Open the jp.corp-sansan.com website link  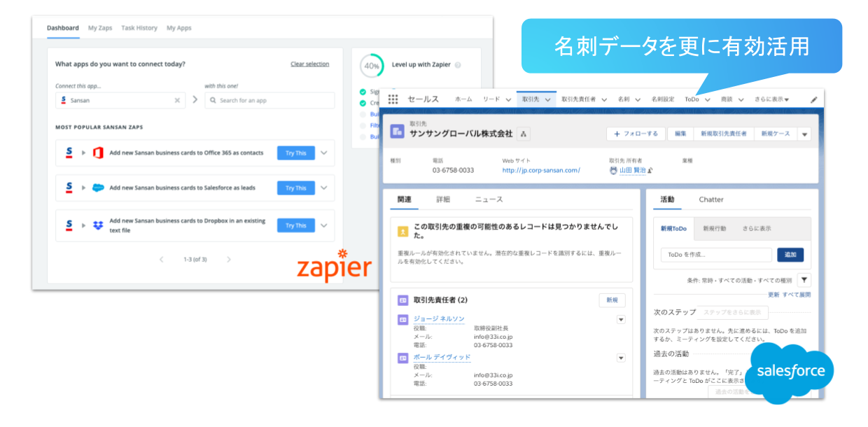click(x=541, y=170)
